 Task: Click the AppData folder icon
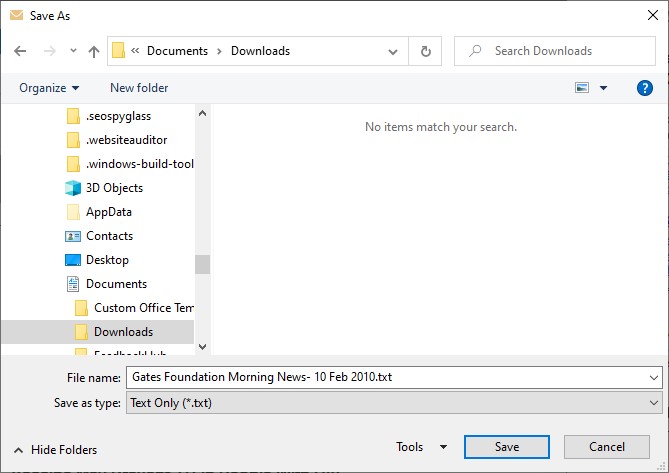click(73, 212)
